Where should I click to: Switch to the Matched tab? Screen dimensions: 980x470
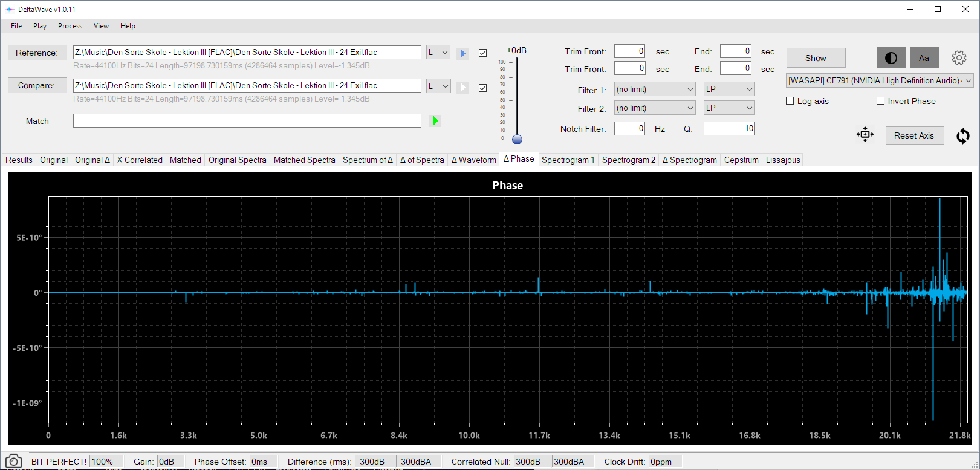point(186,160)
